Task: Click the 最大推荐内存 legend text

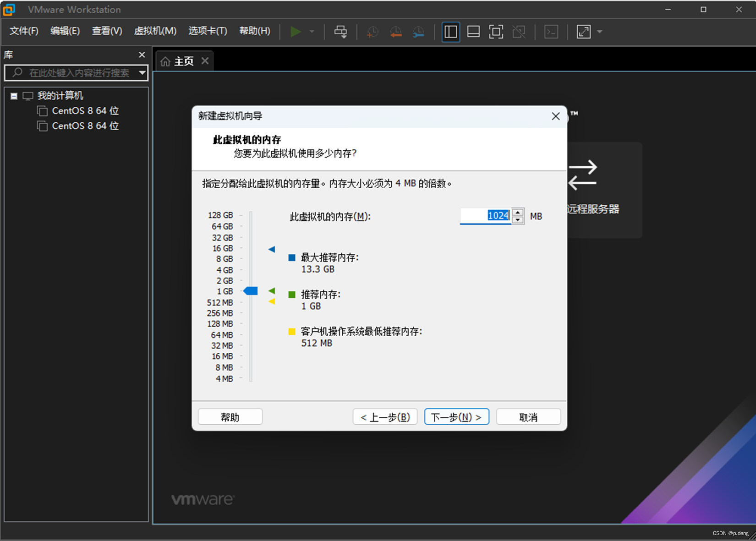Action: click(x=329, y=257)
